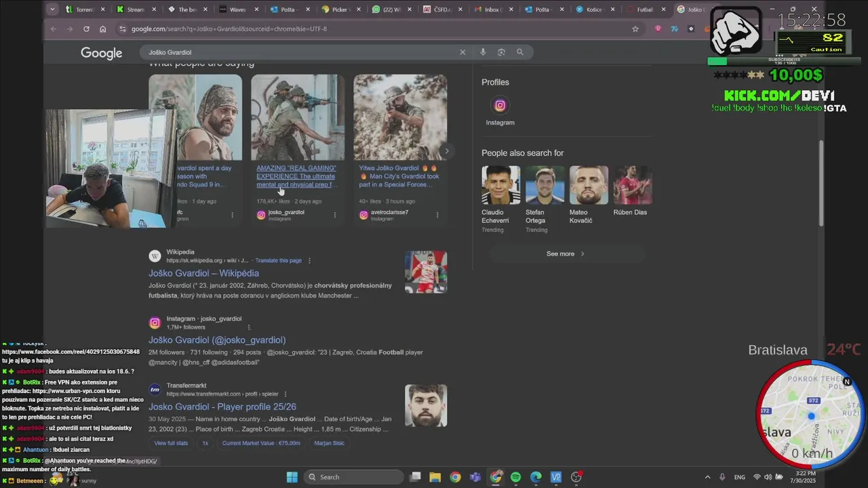The height and width of the screenshot is (488, 868).
Task: Switch to ČSFD browser tab
Action: pyautogui.click(x=441, y=9)
